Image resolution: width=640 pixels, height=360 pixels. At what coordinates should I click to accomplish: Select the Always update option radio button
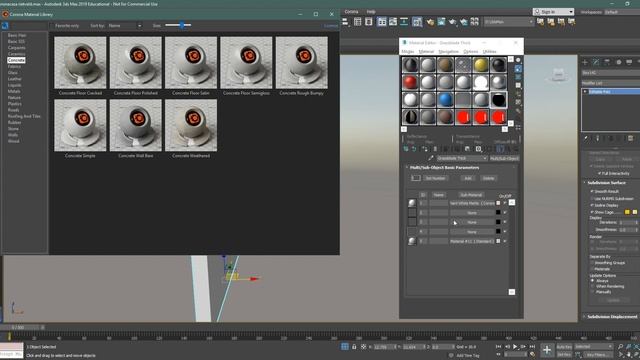pos(593,281)
